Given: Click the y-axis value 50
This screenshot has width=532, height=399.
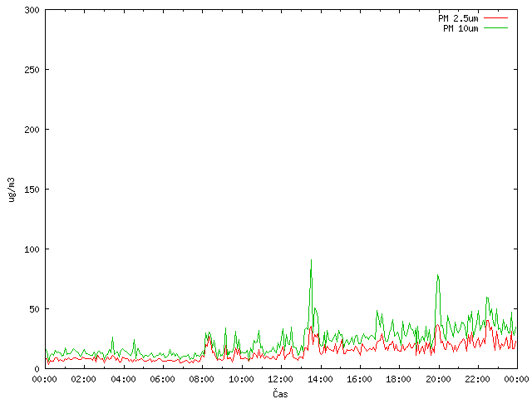Looking at the screenshot, I should coord(34,309).
